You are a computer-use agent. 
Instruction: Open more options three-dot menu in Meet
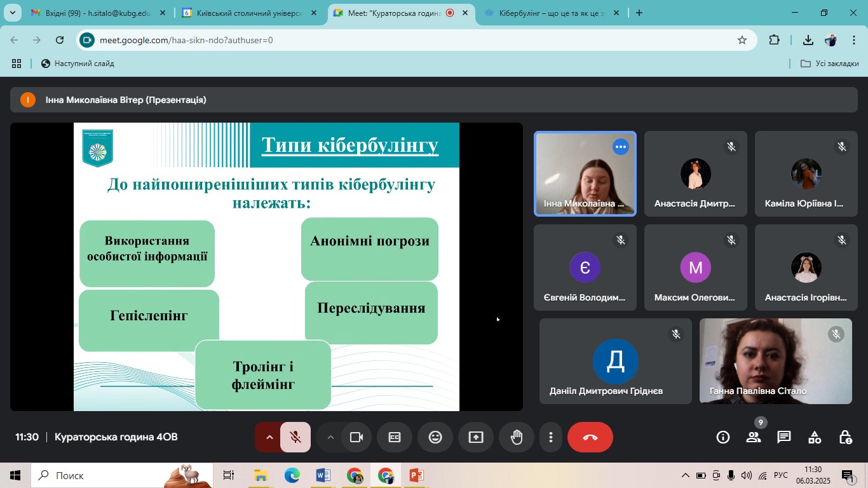551,437
